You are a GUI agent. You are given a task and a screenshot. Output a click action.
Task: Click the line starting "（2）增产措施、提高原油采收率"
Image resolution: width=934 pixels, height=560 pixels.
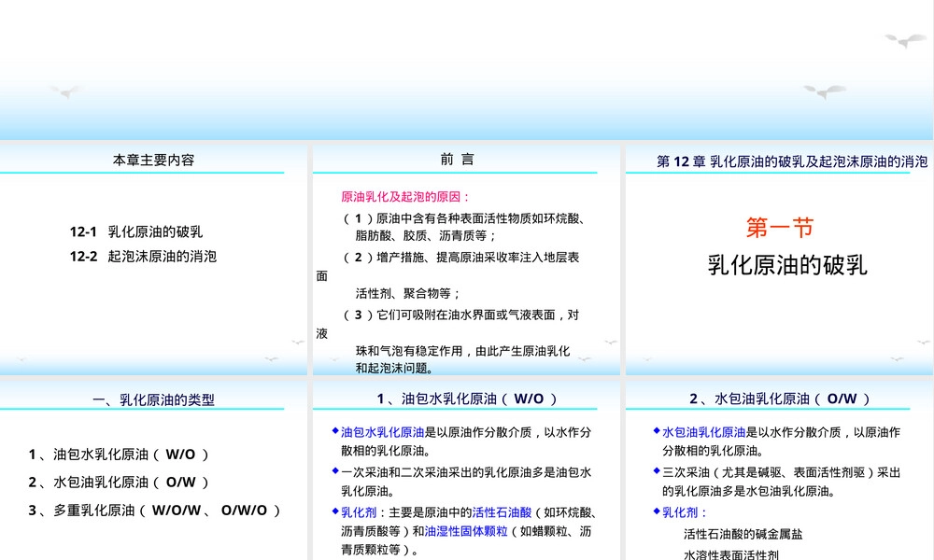461,257
